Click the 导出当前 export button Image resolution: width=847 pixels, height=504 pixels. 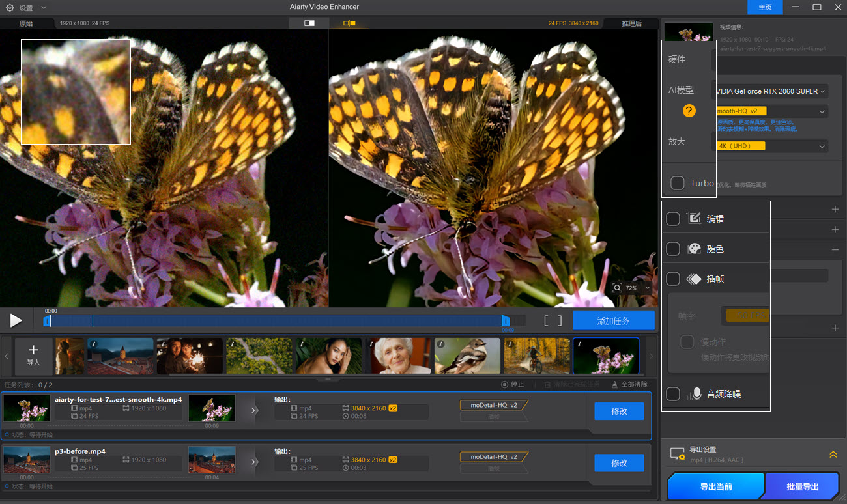coord(715,486)
